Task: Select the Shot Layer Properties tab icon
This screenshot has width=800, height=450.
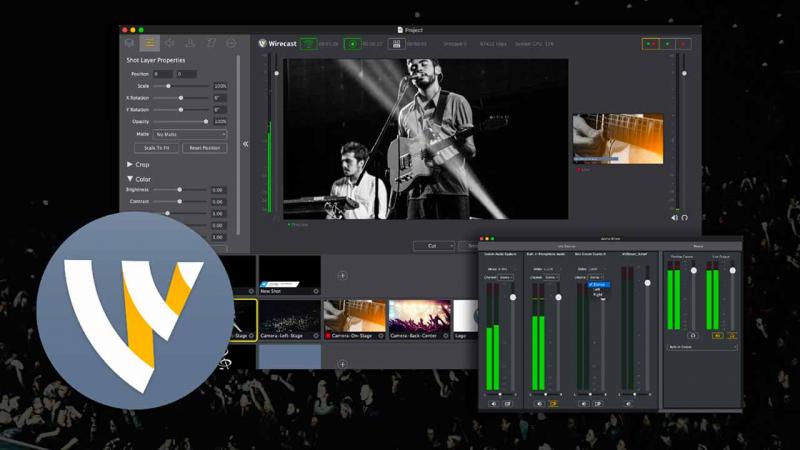Action: 150,43
